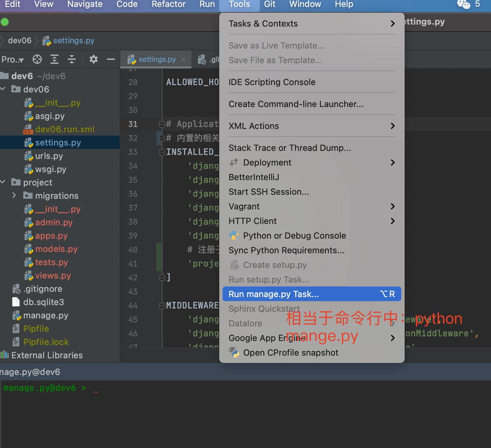The image size is (491, 448).
Task: Open the Window menu
Action: (305, 4)
